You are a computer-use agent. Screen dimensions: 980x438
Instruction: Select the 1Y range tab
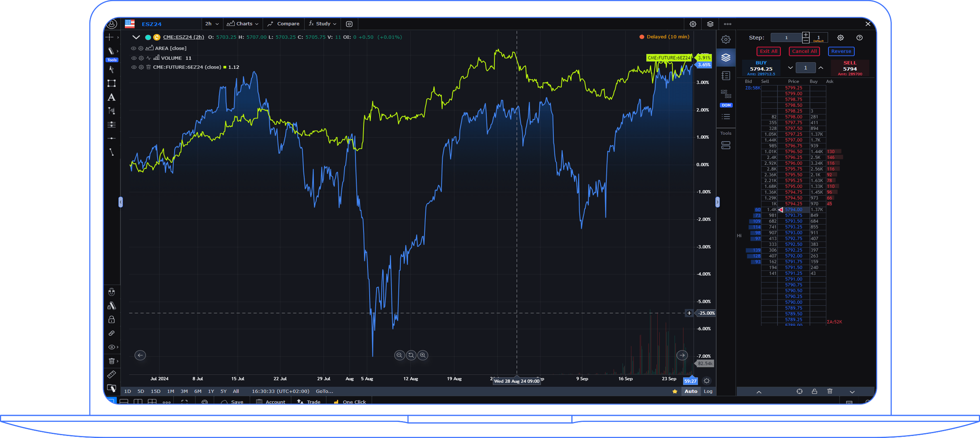point(211,391)
